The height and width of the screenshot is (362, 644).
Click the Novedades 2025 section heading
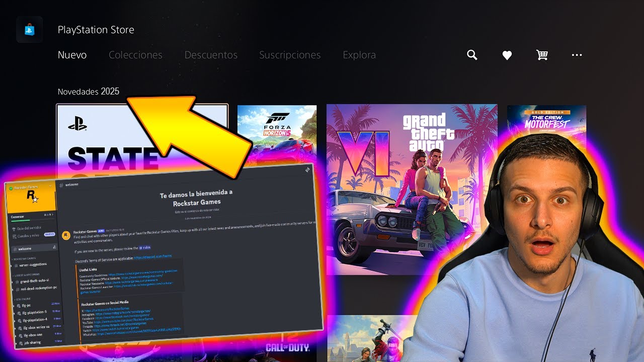pyautogui.click(x=89, y=92)
